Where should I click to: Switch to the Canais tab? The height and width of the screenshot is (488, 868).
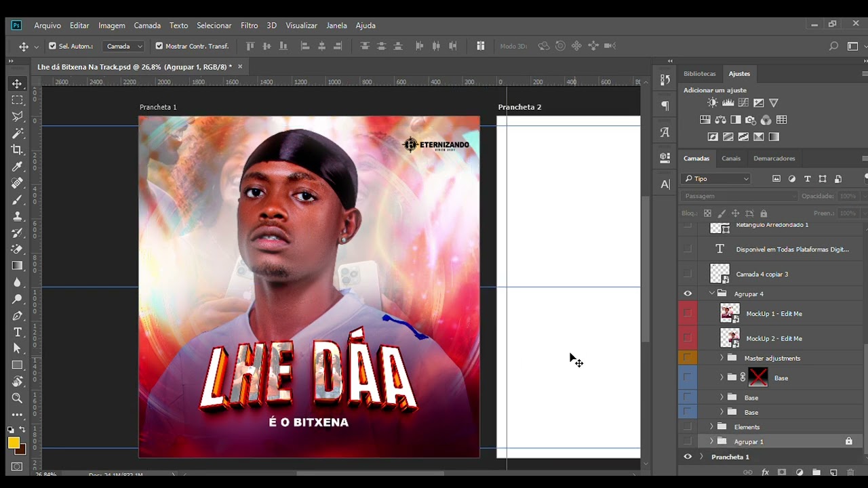pos(731,159)
